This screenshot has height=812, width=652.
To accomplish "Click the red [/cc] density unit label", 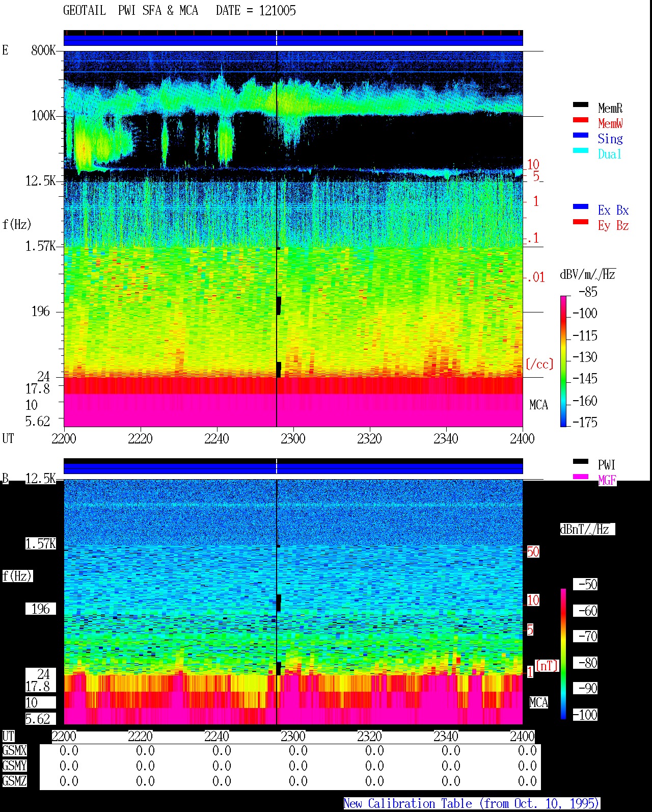I will click(539, 364).
